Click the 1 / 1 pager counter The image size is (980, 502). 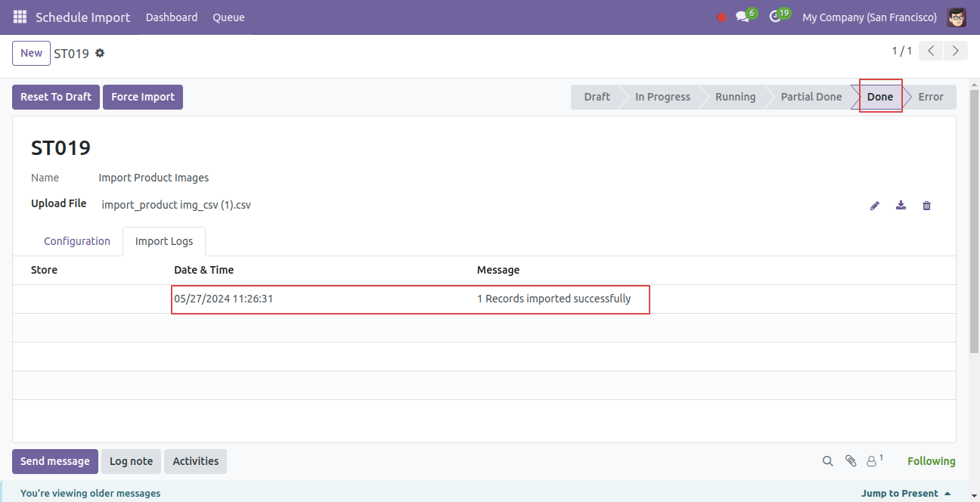pyautogui.click(x=901, y=51)
